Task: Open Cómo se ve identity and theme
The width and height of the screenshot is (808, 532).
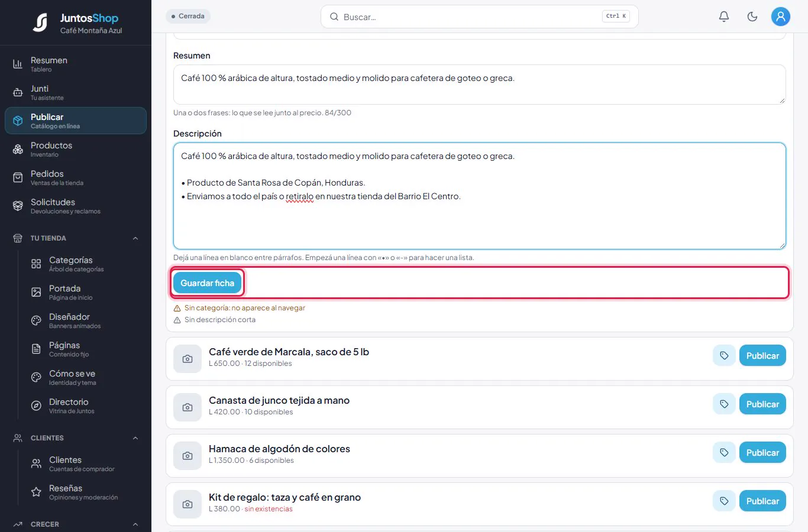Action: pyautogui.click(x=85, y=377)
